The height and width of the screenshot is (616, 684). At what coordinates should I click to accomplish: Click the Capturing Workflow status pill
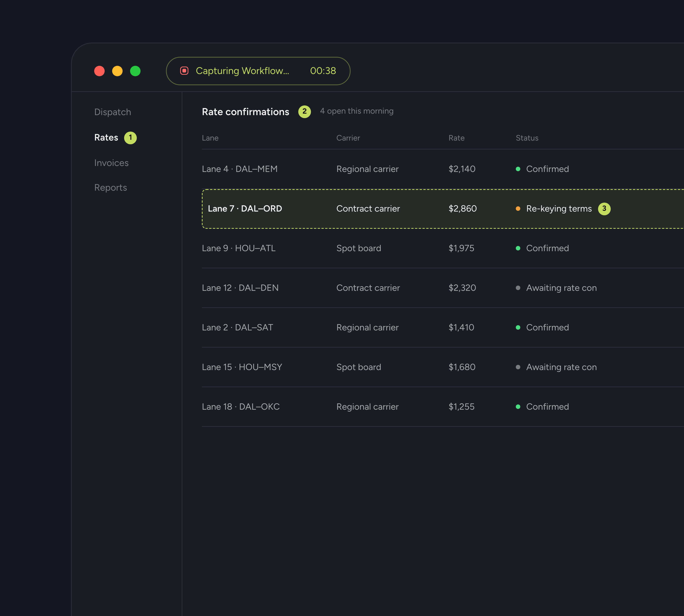coord(258,71)
